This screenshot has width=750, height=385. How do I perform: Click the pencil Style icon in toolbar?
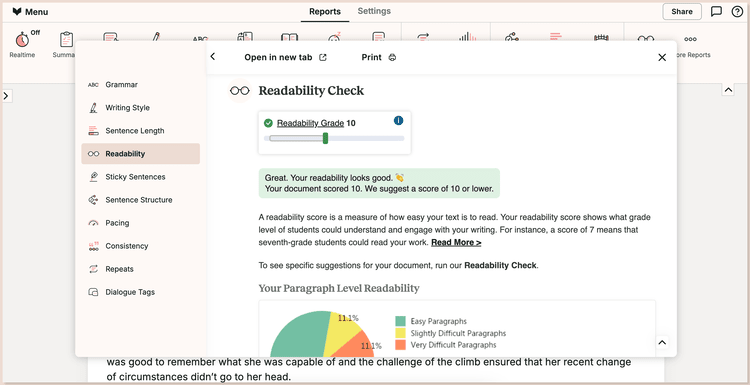coord(155,37)
